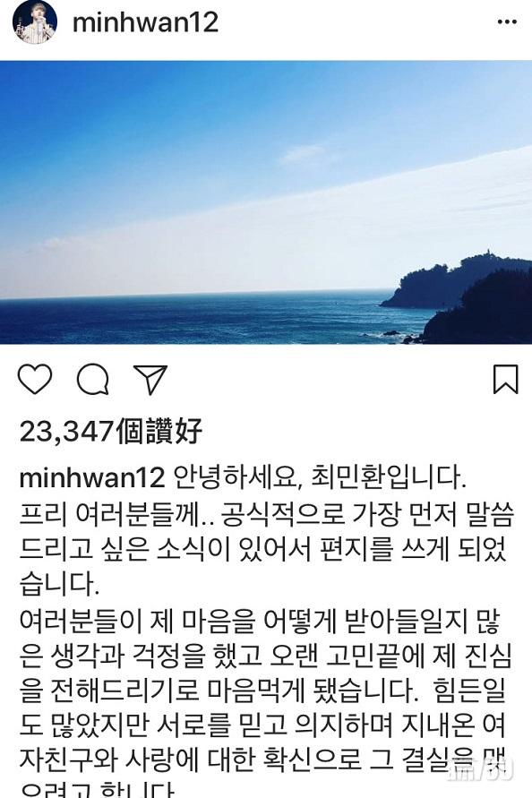Tap the caption line starting with 드리고 싶은 소식이
This screenshot has height=798, width=532.
coord(263,550)
